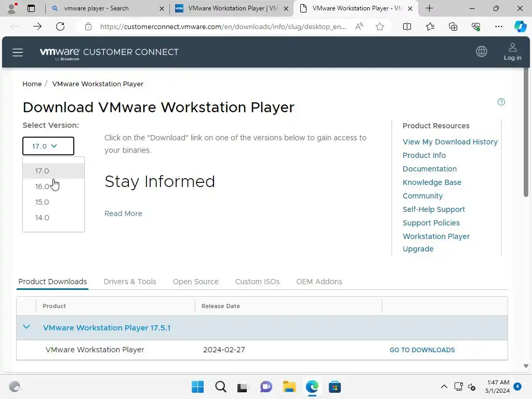Open Task View on taskbar
532x399 pixels.
coord(242,387)
